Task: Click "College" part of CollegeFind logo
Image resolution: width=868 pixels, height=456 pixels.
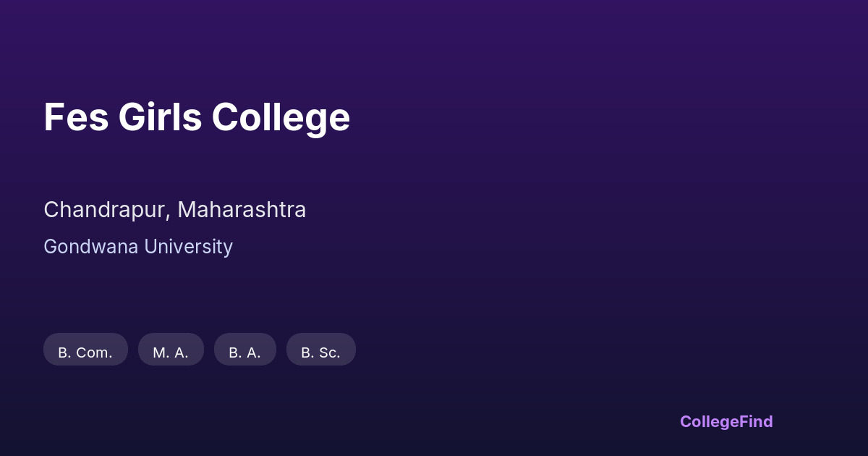Action: click(x=710, y=421)
